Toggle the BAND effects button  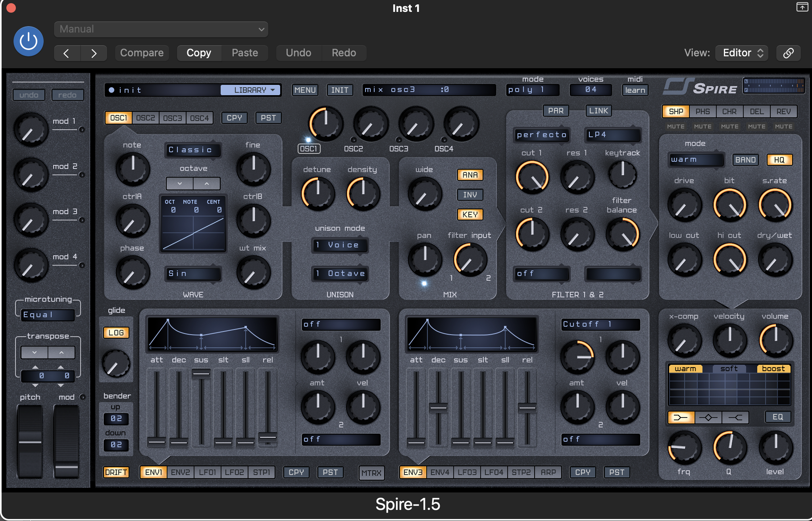(745, 160)
